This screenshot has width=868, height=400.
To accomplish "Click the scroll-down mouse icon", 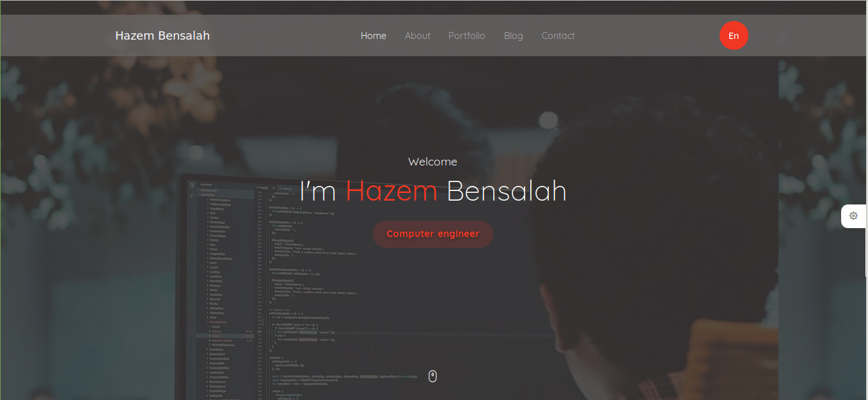I will 432,376.
